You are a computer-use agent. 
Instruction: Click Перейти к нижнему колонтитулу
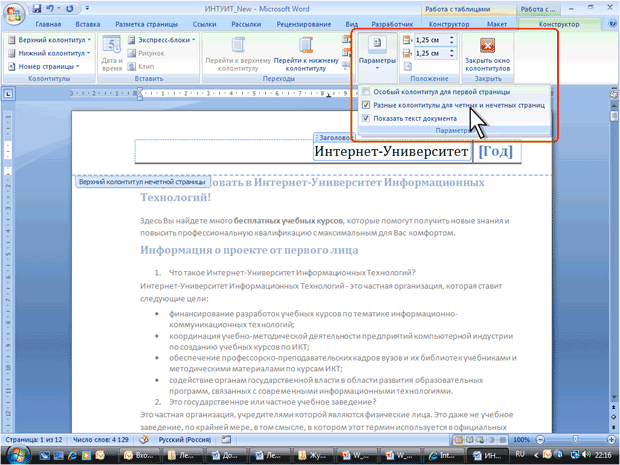(306, 54)
